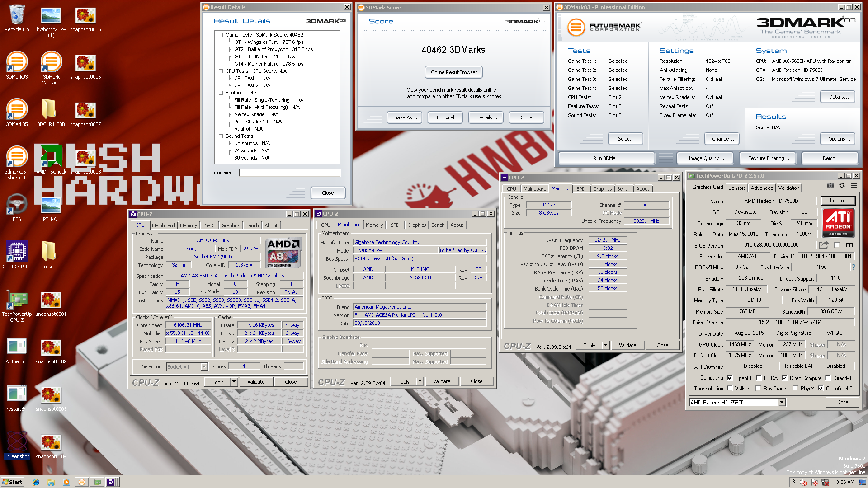Screen dimensions: 868x488
Task: Open GPU-Z hamburger menu icon
Action: 854,186
